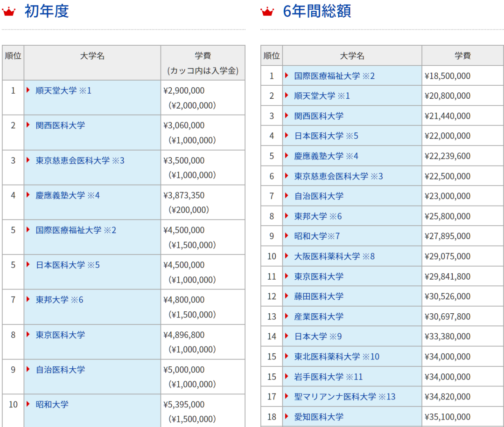
Task: Open 国際医療福祉大学 ※2 in 初年度 table
Action: (76, 230)
